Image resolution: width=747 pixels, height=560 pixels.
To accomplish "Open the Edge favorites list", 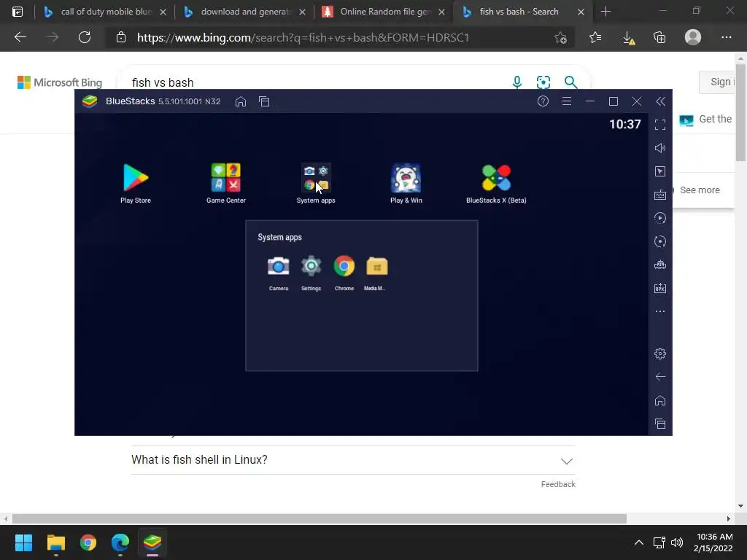I will pos(595,37).
